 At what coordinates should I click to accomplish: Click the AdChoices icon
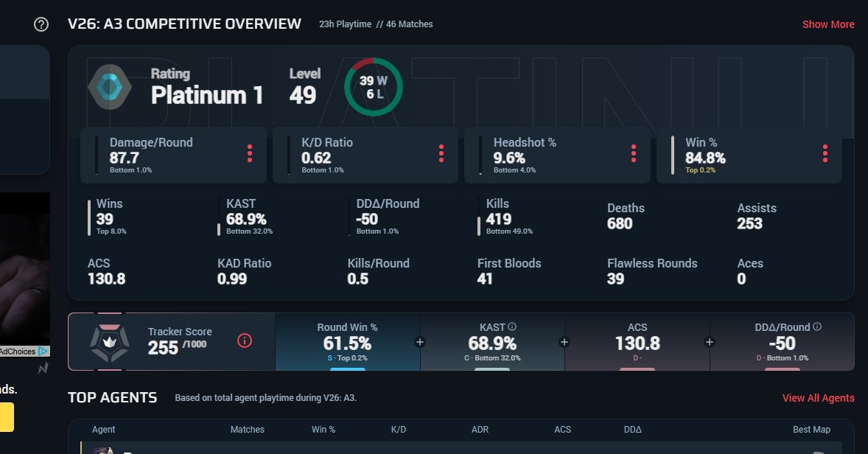pyautogui.click(x=43, y=351)
